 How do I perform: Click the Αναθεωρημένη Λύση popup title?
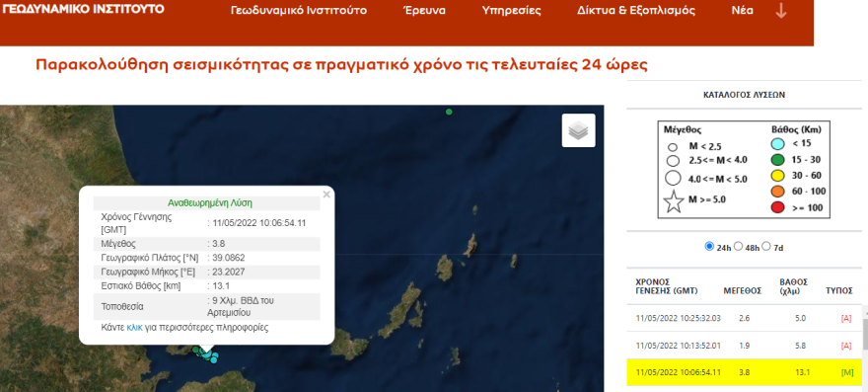pos(210,203)
